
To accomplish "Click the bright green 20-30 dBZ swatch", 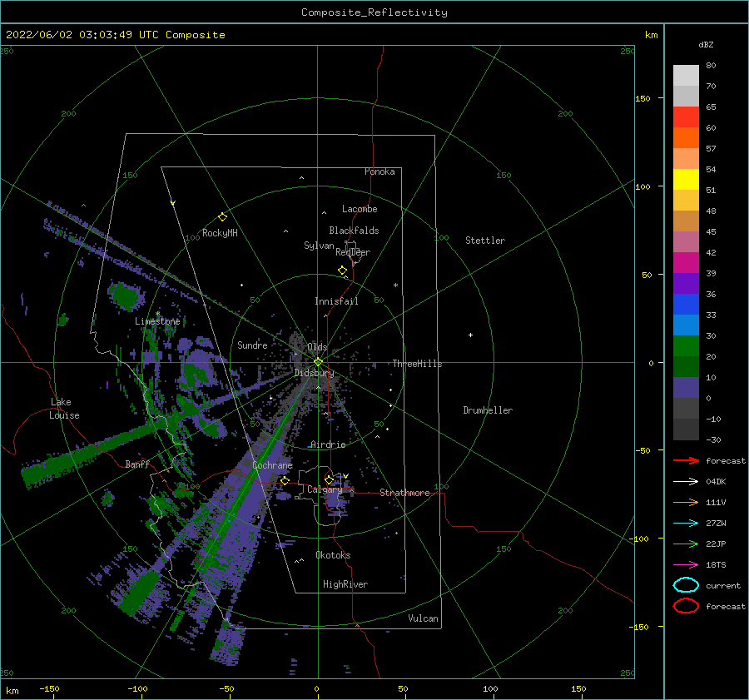I will (x=686, y=346).
